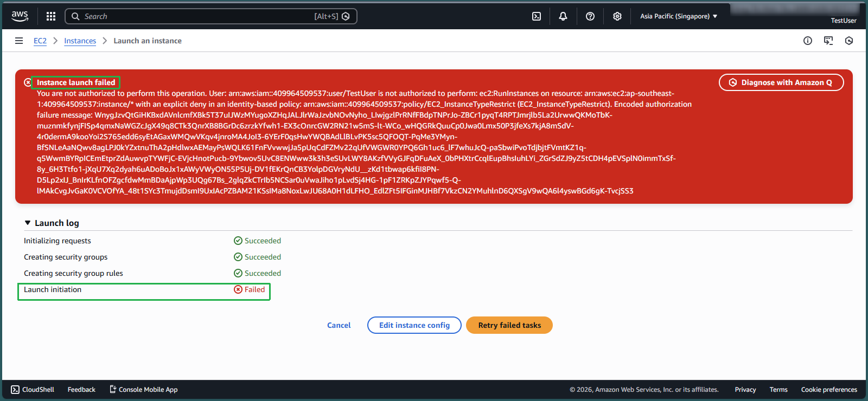Open the TestUser account menu
Viewport: 868px width, 401px height.
click(844, 21)
